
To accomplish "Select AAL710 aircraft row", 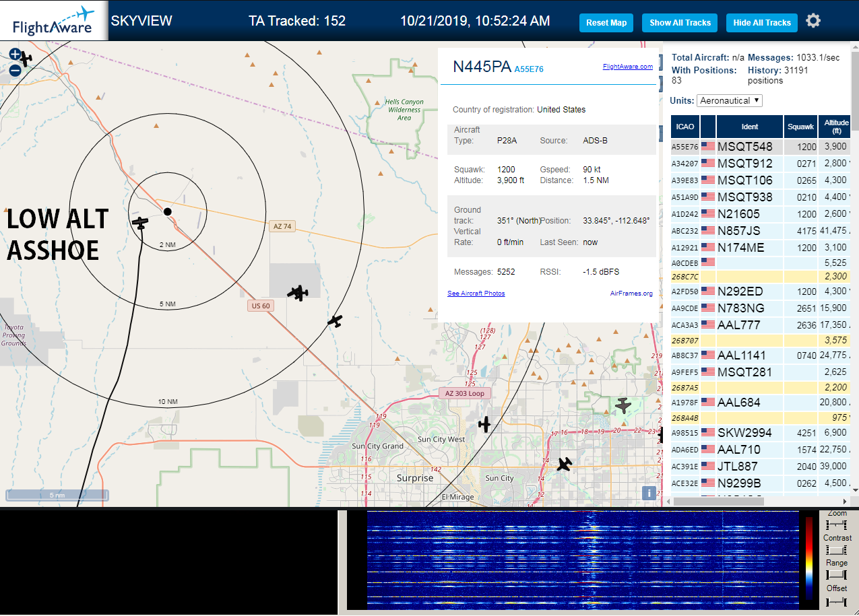I will [761, 449].
